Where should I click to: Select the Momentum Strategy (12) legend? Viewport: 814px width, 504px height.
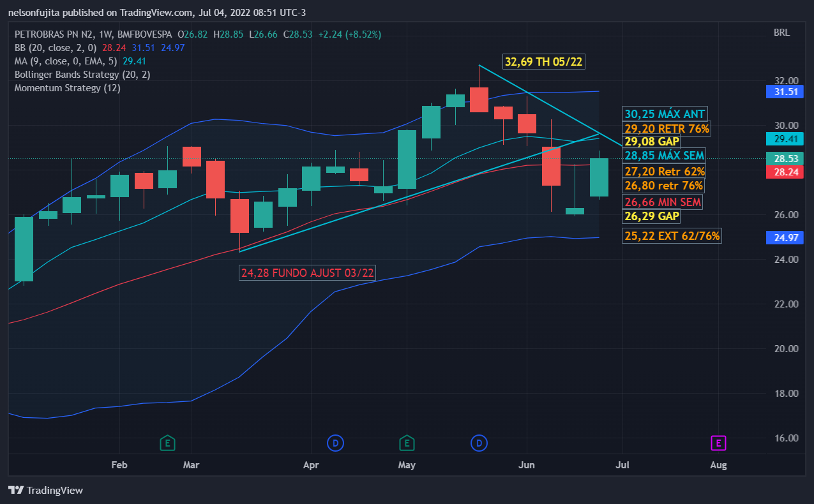67,88
